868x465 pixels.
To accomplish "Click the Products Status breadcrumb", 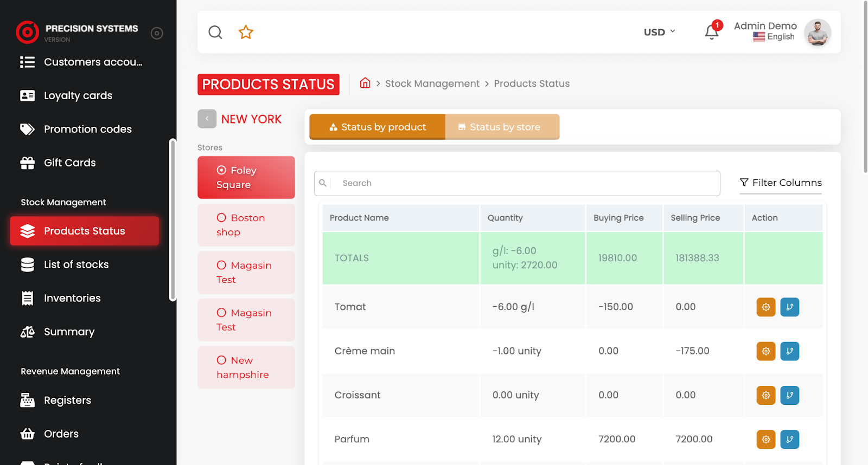I will (x=532, y=83).
